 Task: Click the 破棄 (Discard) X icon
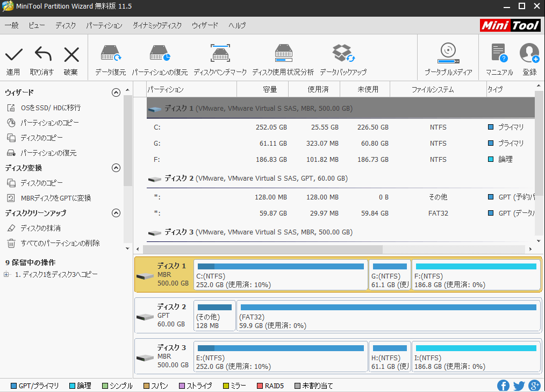pyautogui.click(x=71, y=54)
